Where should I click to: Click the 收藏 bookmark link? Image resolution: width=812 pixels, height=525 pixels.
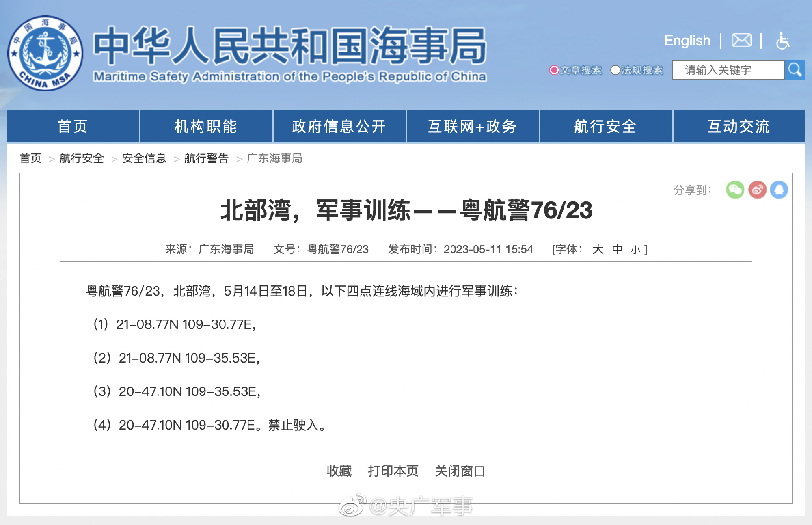(339, 471)
